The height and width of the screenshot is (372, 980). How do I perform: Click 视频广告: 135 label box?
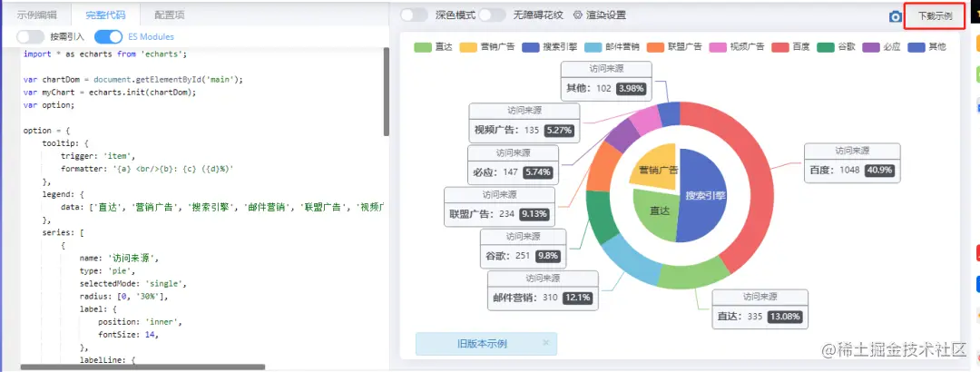click(x=524, y=122)
